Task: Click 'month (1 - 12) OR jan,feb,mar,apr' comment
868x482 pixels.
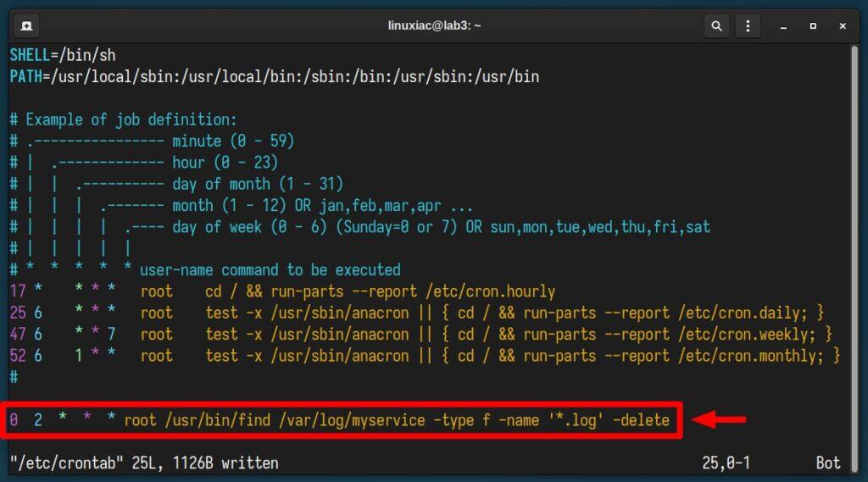Action: pyautogui.click(x=307, y=205)
